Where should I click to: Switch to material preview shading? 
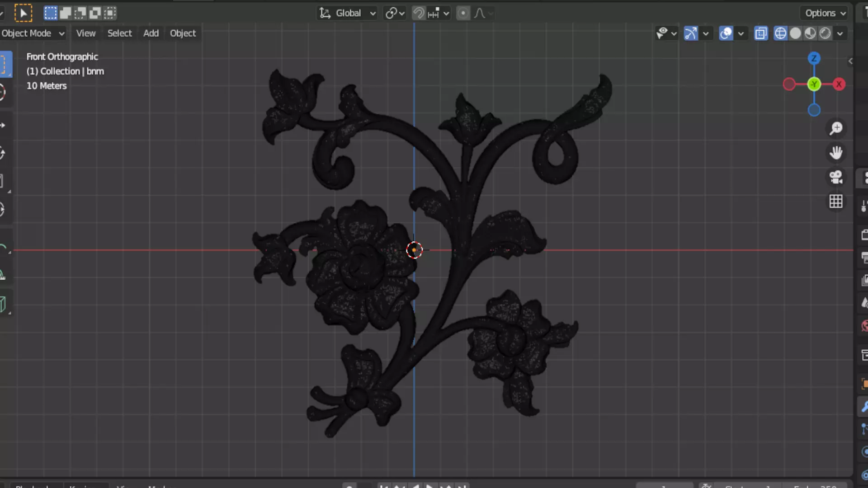[810, 33]
